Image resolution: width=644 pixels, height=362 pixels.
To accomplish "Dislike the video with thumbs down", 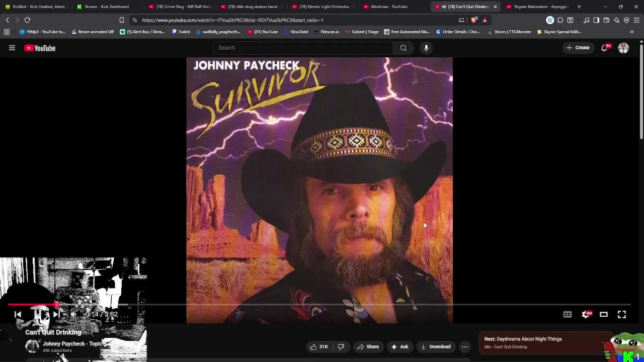I will pyautogui.click(x=341, y=346).
